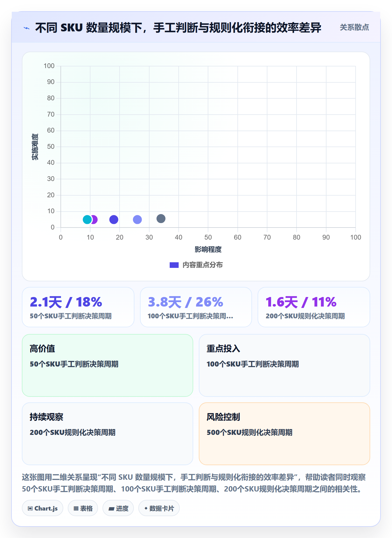This screenshot has width=392, height=538.
Task: Select the 重点投入 quadrant heading
Action: [x=223, y=349]
